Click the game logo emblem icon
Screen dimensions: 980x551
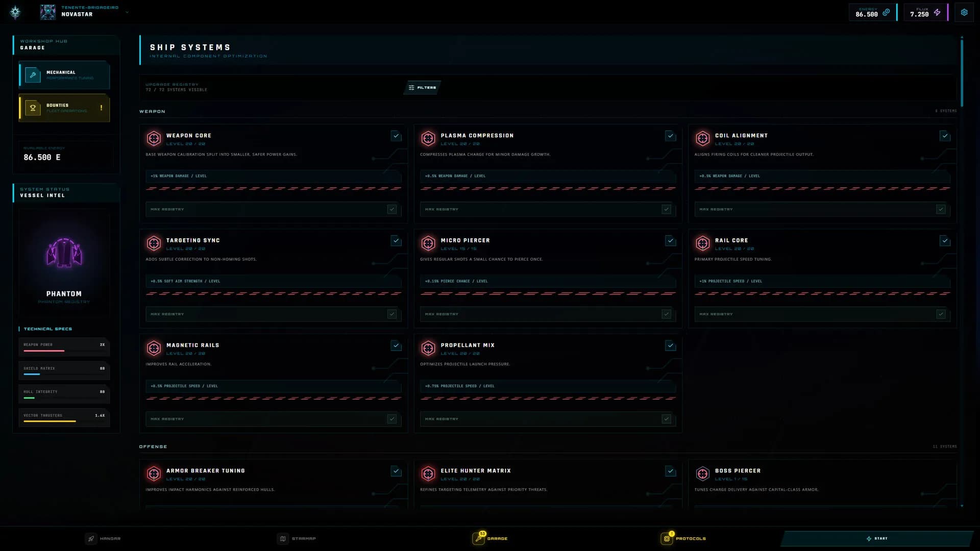(x=15, y=12)
